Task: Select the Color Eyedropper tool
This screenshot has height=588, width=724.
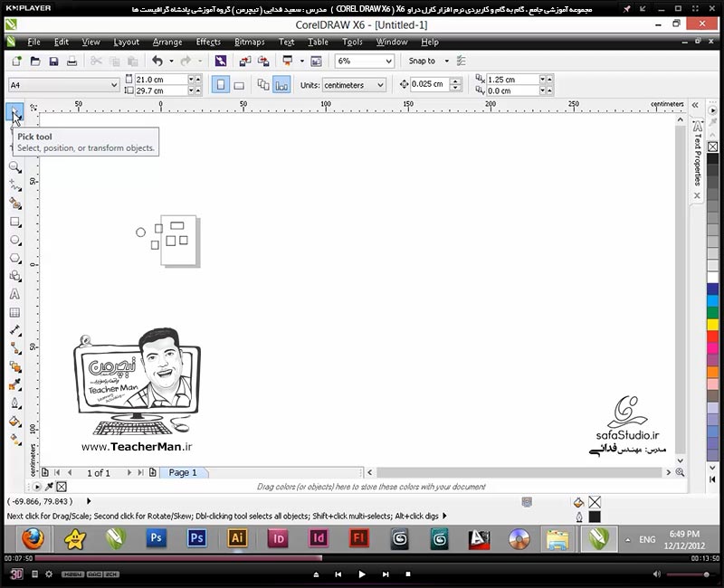Action: click(x=14, y=385)
